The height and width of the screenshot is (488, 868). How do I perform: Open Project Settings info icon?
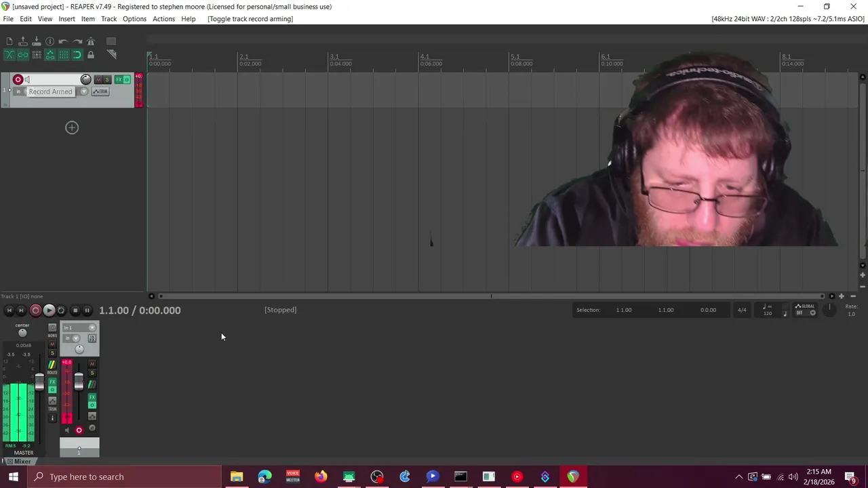coord(50,41)
